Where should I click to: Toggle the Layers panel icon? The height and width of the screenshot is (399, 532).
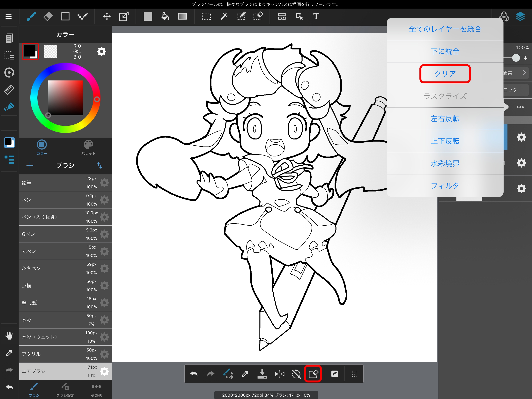coord(520,16)
